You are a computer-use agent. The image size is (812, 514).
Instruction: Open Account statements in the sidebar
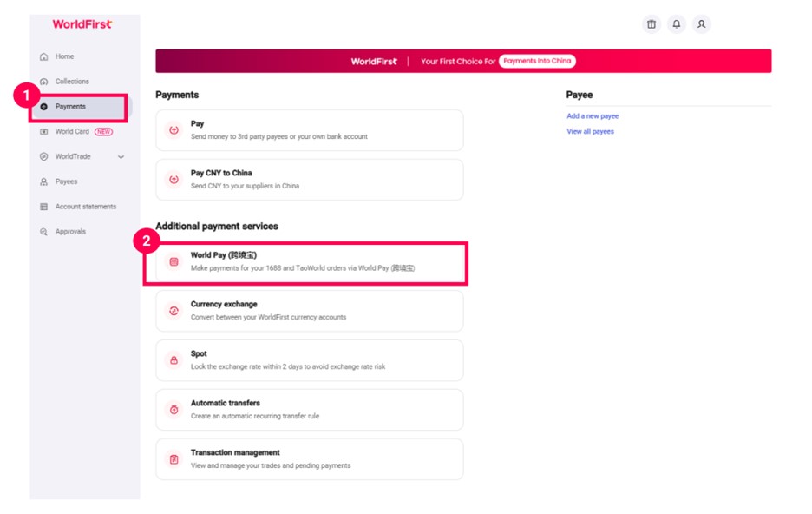85,207
